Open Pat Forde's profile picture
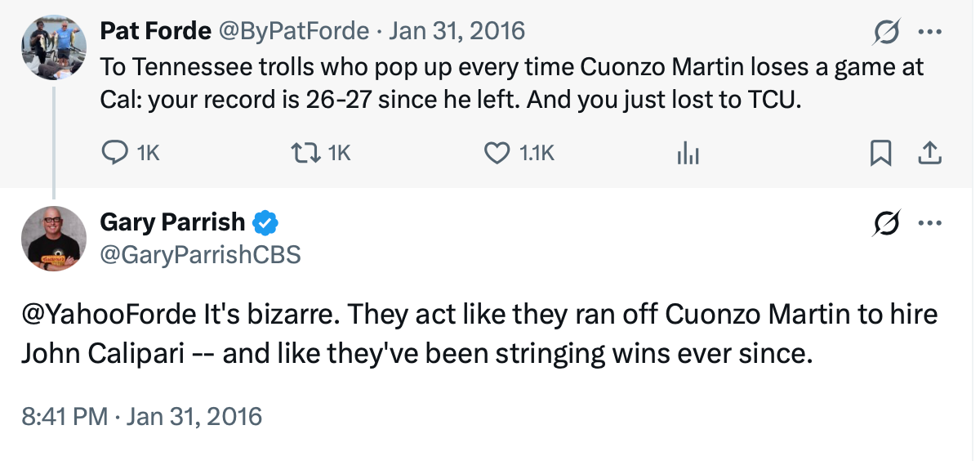The image size is (980, 461). (53, 47)
